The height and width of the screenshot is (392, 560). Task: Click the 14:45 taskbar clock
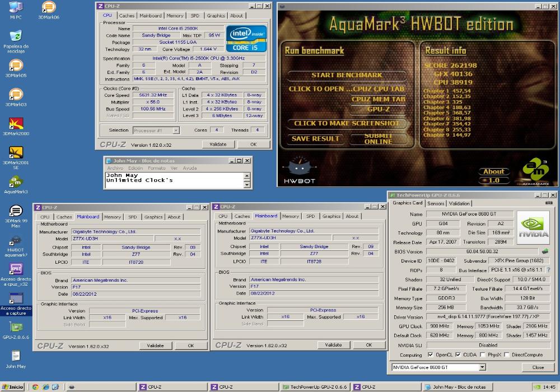pyautogui.click(x=549, y=387)
